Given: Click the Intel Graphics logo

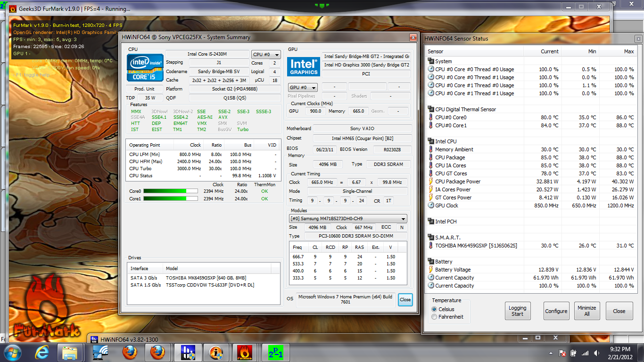Looking at the screenshot, I should click(x=304, y=66).
